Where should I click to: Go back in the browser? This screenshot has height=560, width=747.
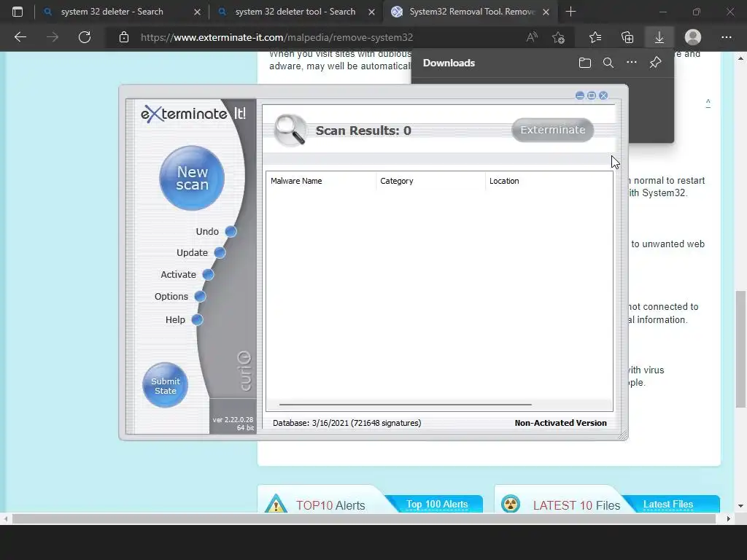(x=20, y=37)
